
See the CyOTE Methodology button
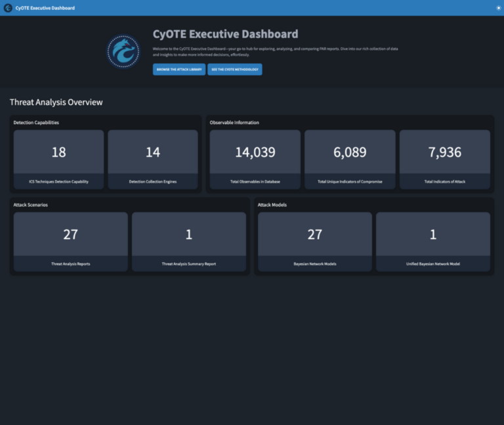(x=235, y=70)
